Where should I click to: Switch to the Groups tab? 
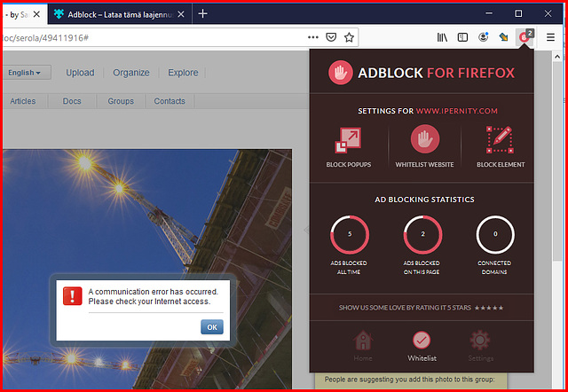point(121,101)
